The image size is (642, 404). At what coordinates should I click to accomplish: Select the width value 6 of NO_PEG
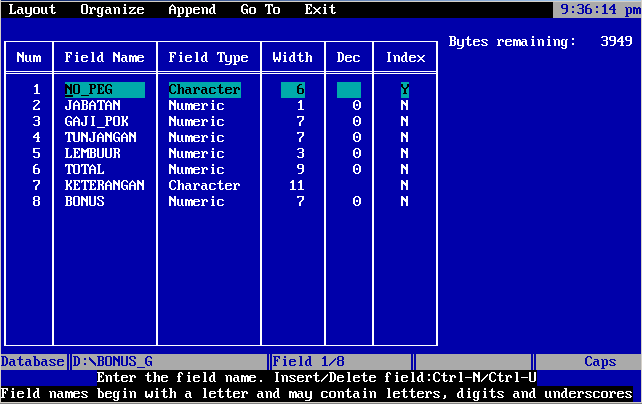(x=293, y=90)
